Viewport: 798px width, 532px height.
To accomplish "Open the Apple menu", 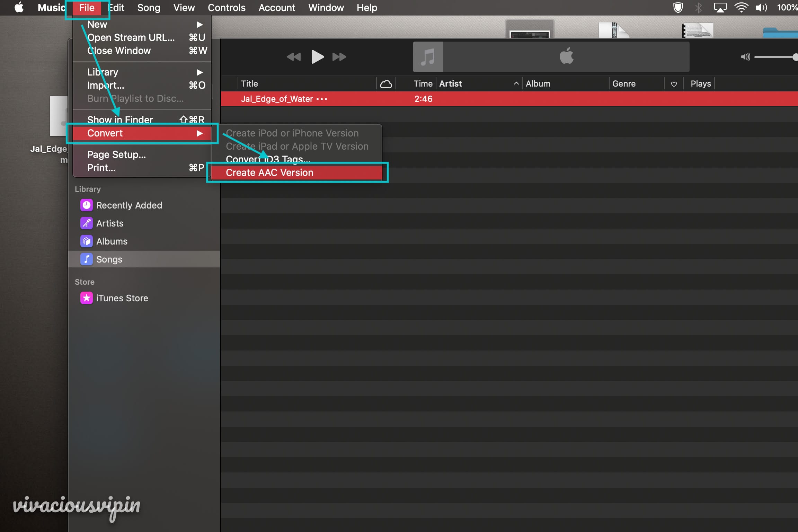I will point(19,7).
